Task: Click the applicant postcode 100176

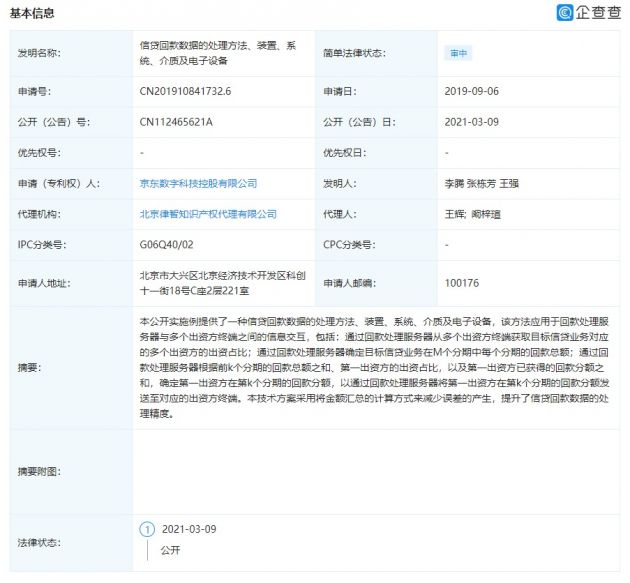Action: 462,283
